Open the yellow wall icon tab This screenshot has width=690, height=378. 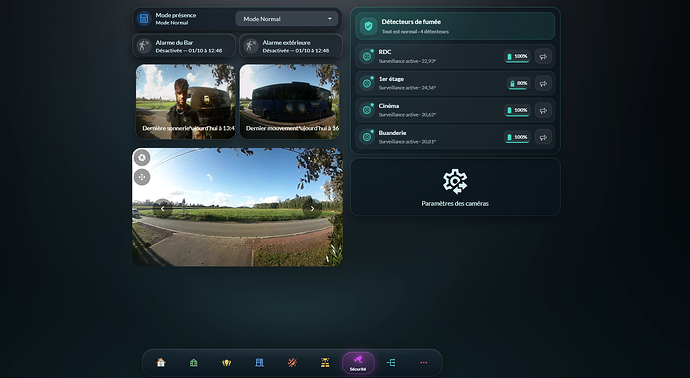[325, 363]
